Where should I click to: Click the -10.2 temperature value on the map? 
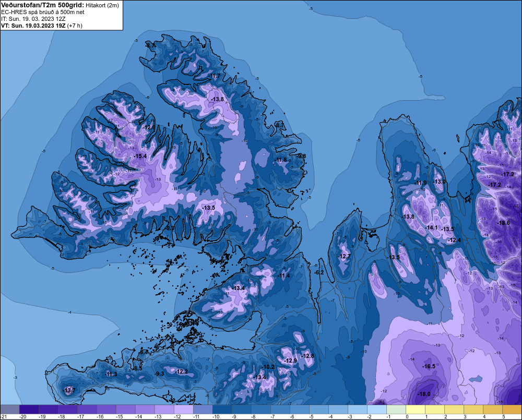pyautogui.click(x=268, y=367)
